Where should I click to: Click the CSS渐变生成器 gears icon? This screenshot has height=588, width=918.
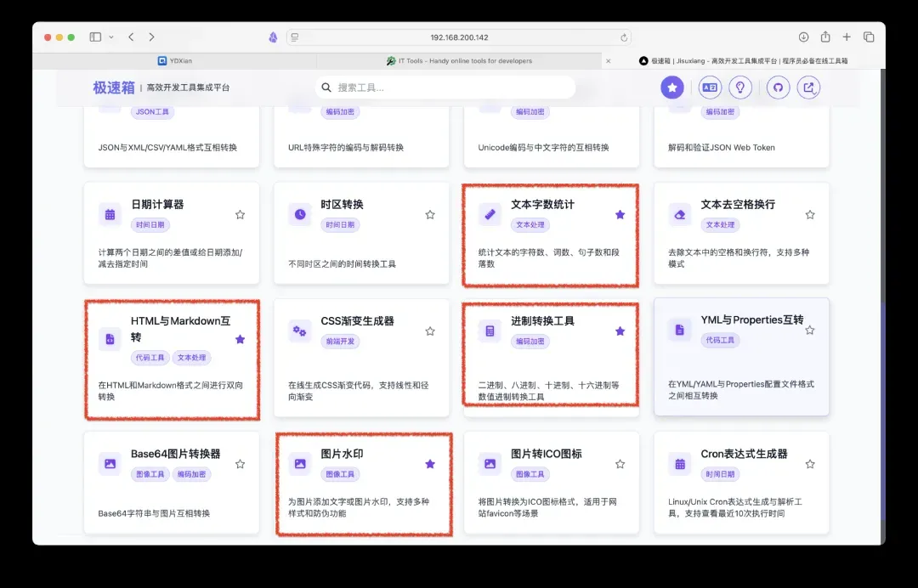[300, 331]
